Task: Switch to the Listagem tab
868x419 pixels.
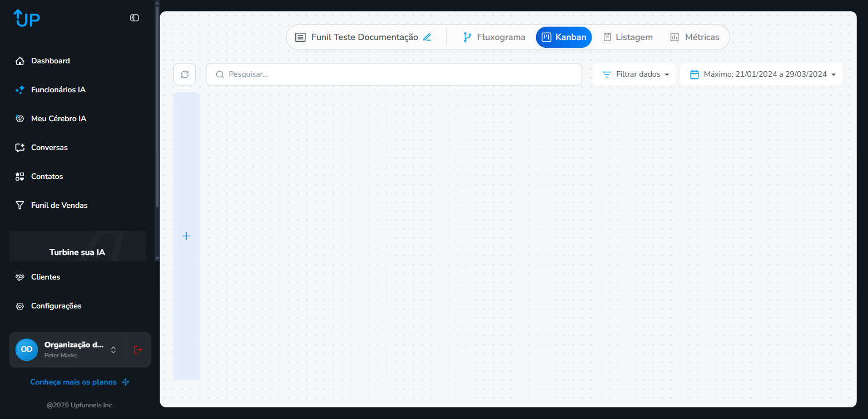Action: 628,37
